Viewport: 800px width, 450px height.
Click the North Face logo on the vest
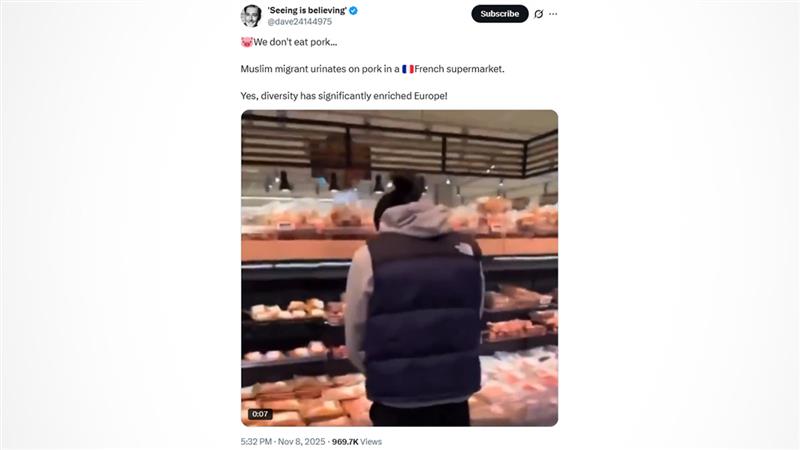[464, 249]
